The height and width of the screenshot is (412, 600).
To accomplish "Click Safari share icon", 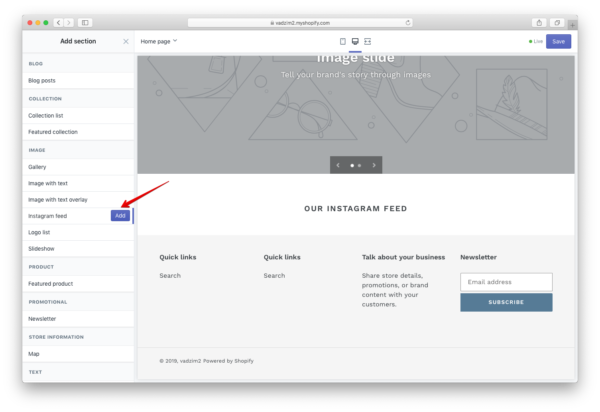I will (539, 22).
